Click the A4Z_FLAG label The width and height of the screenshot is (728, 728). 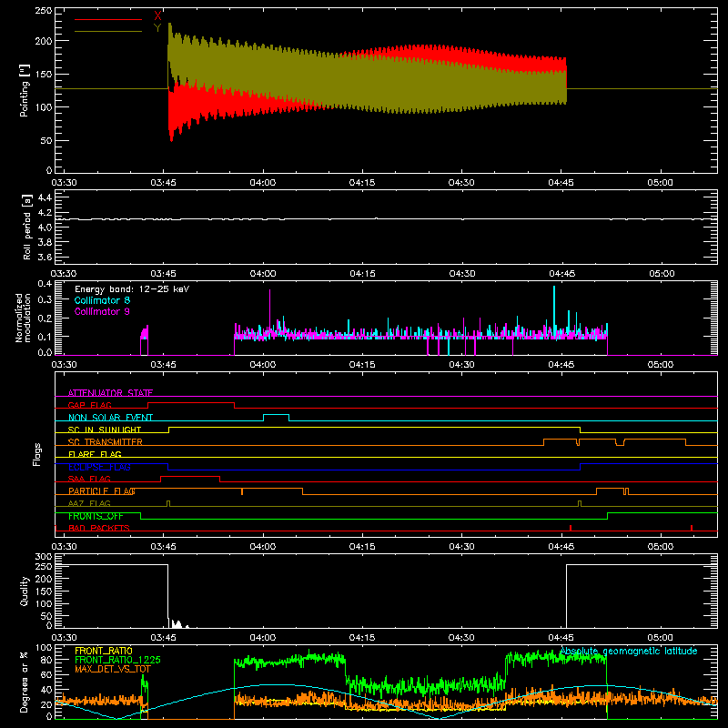tap(89, 503)
